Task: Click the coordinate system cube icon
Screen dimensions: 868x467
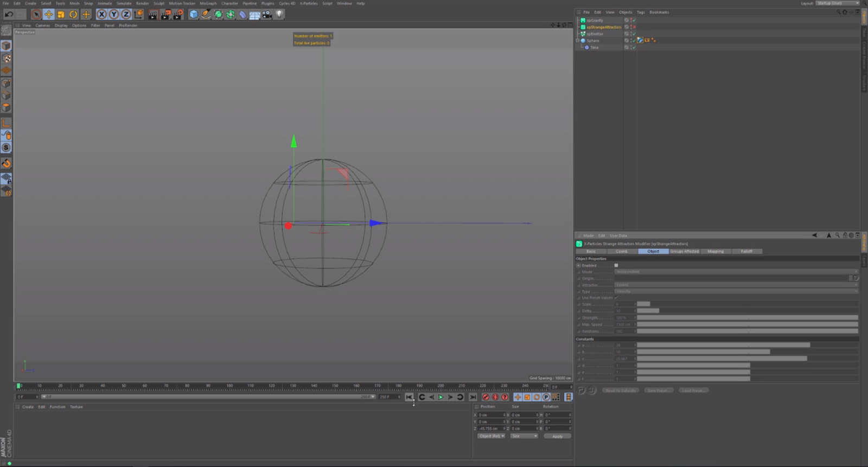Action: pyautogui.click(x=139, y=15)
